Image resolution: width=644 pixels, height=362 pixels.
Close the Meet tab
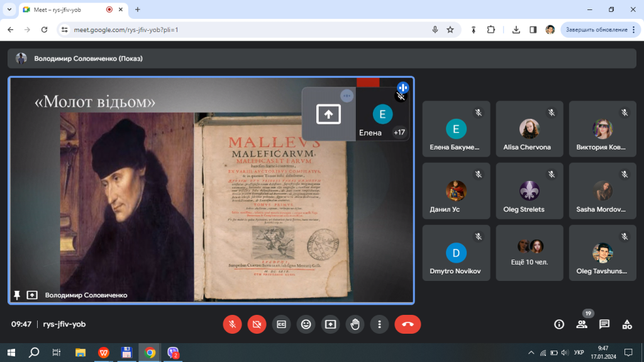(121, 9)
